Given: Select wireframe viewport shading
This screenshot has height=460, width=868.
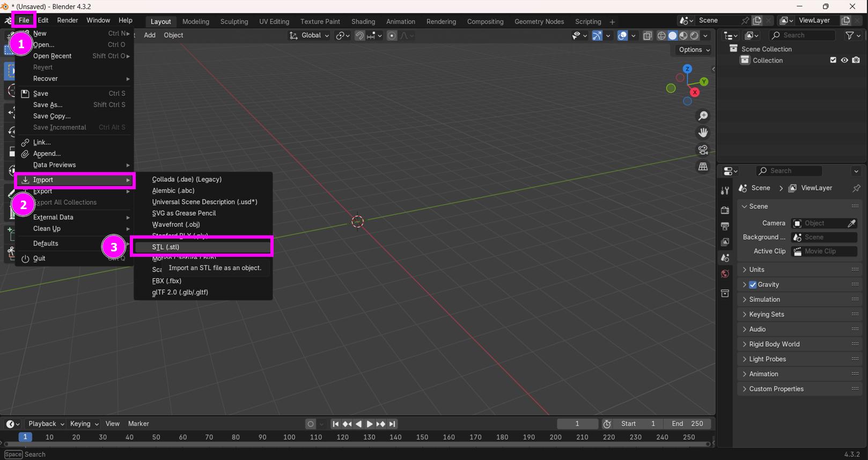Looking at the screenshot, I should (x=661, y=35).
